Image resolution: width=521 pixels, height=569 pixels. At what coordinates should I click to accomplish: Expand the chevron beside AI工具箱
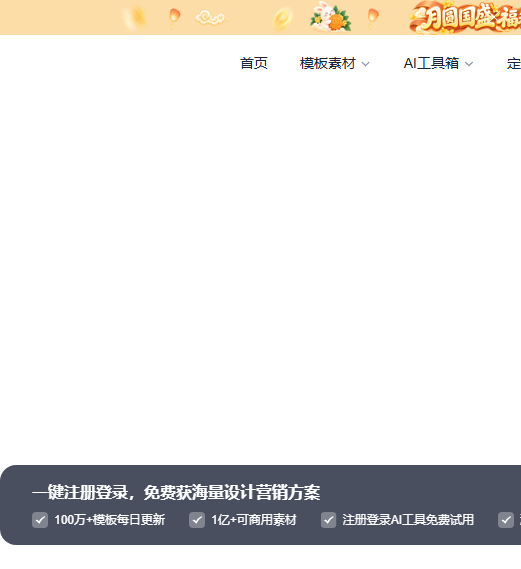pyautogui.click(x=469, y=64)
